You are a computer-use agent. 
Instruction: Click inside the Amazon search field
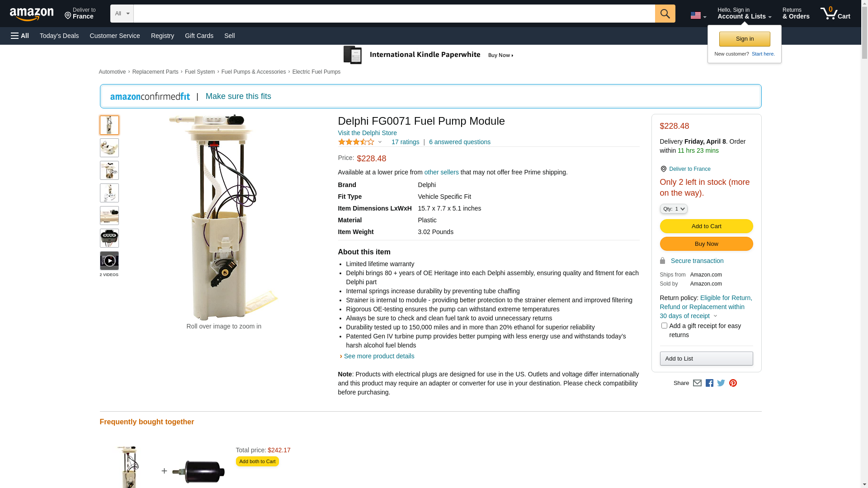tap(394, 14)
